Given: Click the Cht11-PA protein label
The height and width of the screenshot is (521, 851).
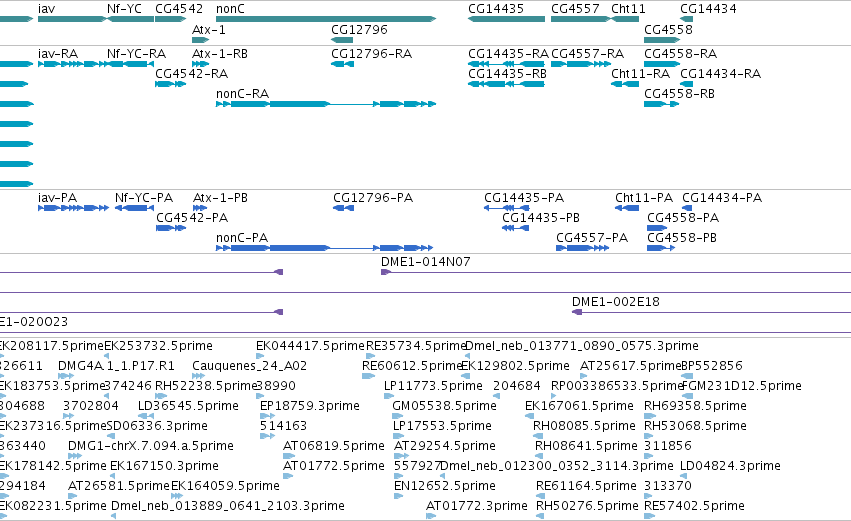Looking at the screenshot, I should pyautogui.click(x=644, y=198).
